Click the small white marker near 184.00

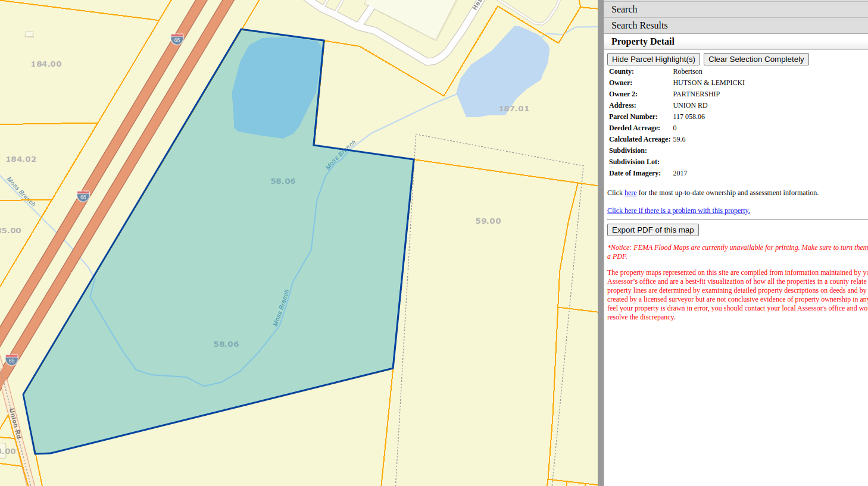click(29, 35)
